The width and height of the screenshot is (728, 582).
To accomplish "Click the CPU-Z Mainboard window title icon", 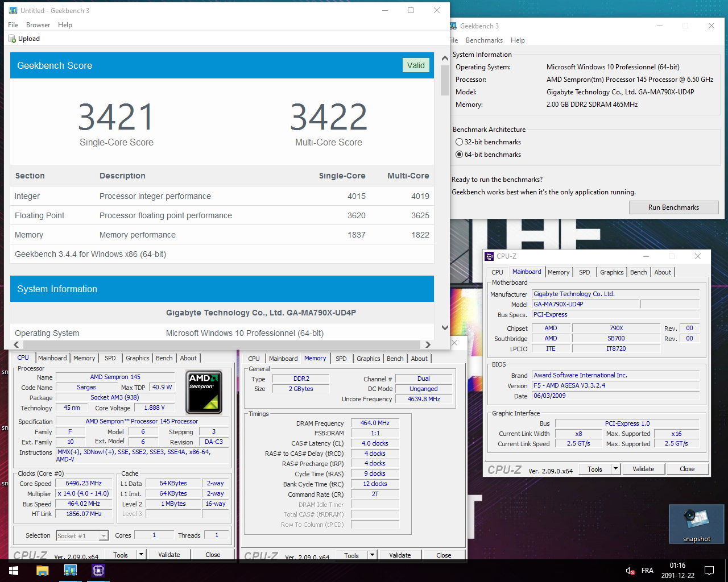I will tap(489, 256).
